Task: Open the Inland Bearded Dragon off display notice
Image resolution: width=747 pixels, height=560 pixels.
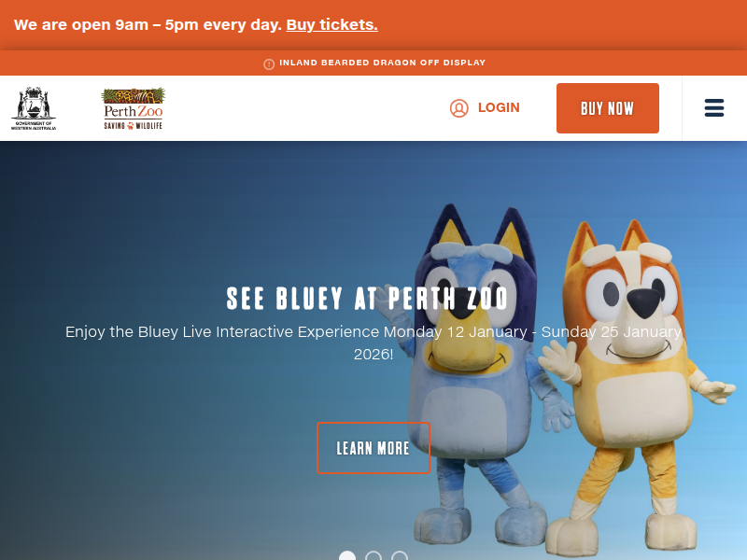Action: (x=382, y=63)
